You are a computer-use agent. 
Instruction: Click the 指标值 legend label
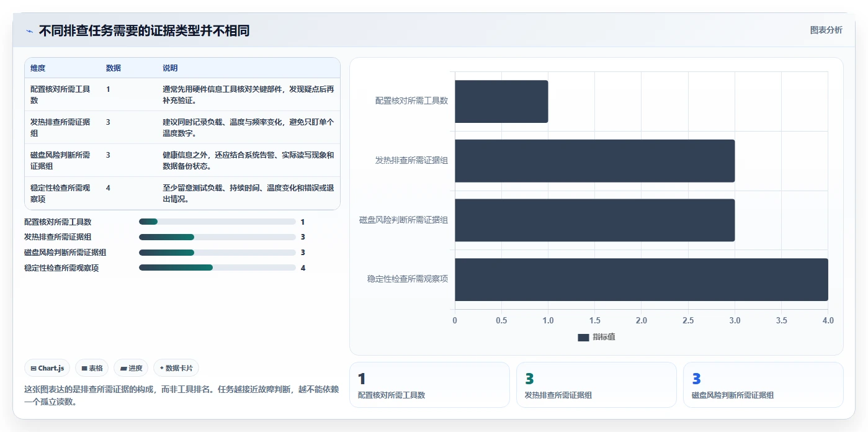604,337
